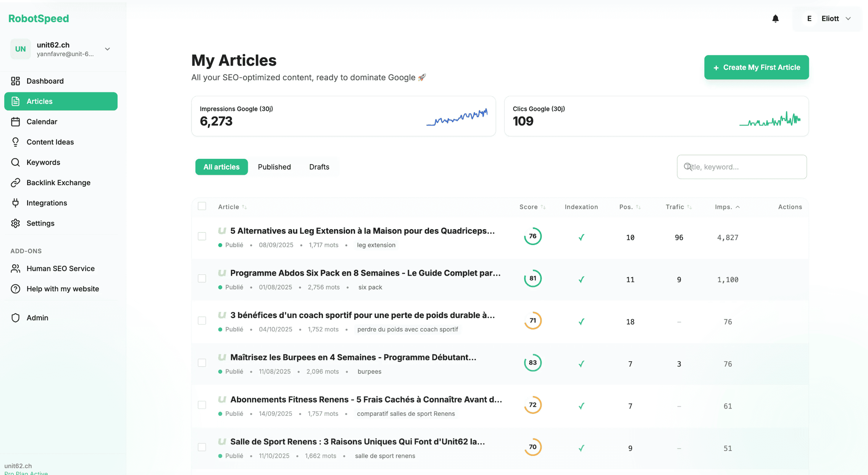Switch to the Drafts tab
Image resolution: width=868 pixels, height=475 pixels.
[x=319, y=167]
